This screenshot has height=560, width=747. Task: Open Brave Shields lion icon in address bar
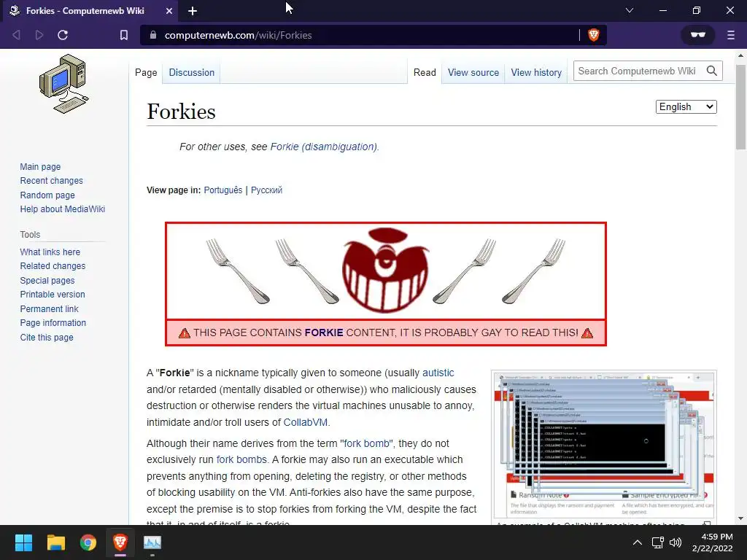(x=594, y=35)
